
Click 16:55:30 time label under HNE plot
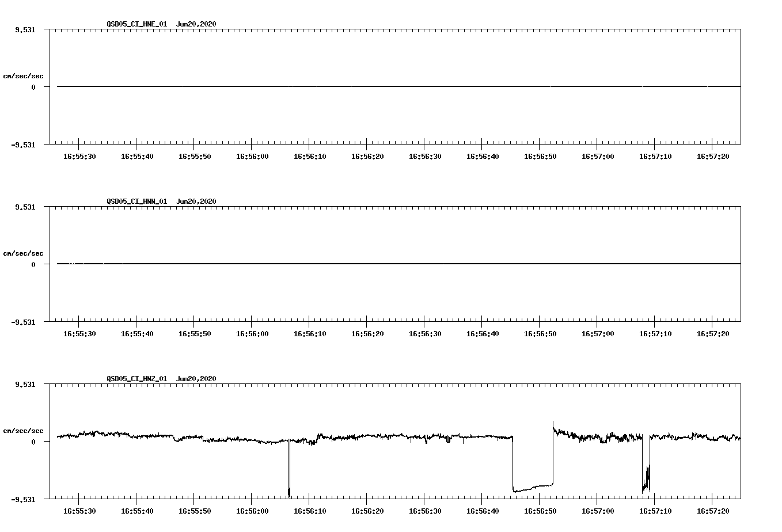(79, 157)
